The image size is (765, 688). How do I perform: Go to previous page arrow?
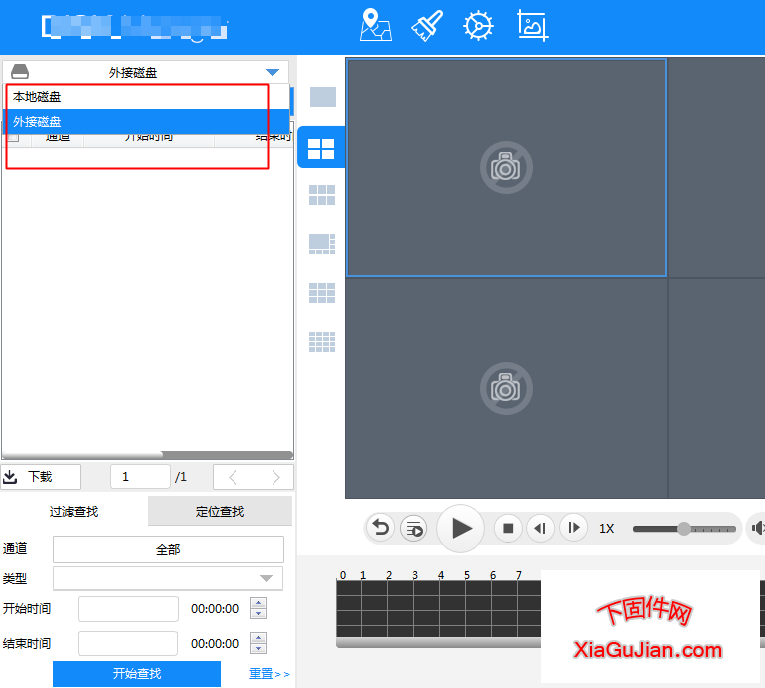pyautogui.click(x=233, y=477)
